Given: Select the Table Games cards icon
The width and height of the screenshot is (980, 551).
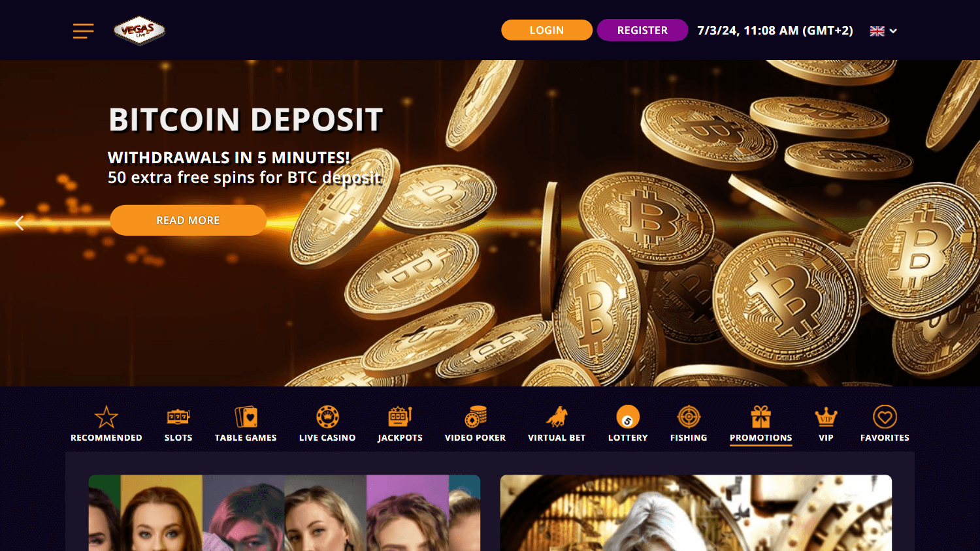Looking at the screenshot, I should 246,417.
